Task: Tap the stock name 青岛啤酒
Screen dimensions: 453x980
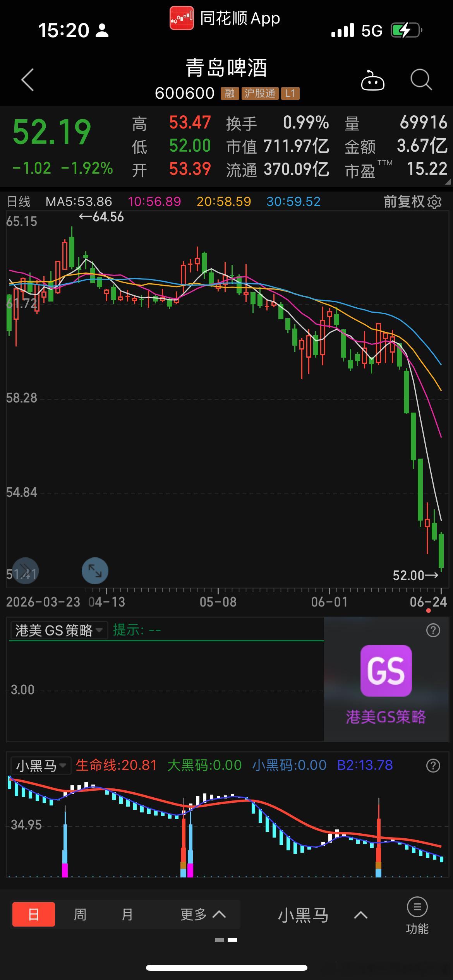Action: 226,68
